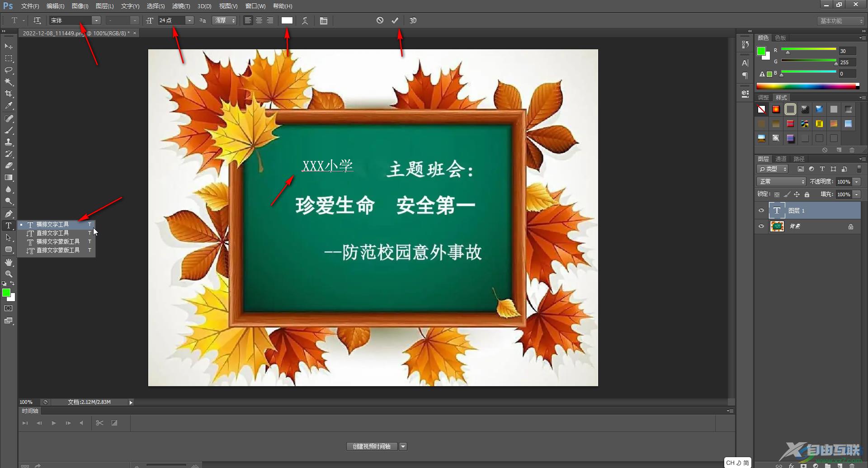Image resolution: width=868 pixels, height=468 pixels.
Task: Toggle lock image pixels brush icon
Action: [x=787, y=194]
